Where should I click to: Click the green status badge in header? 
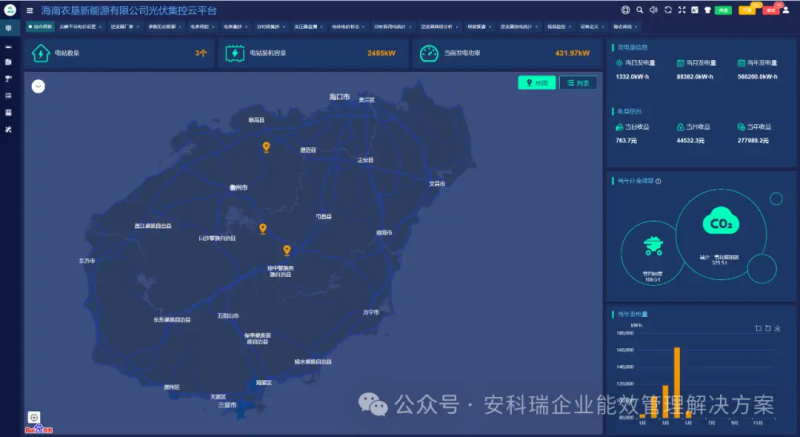[723, 10]
